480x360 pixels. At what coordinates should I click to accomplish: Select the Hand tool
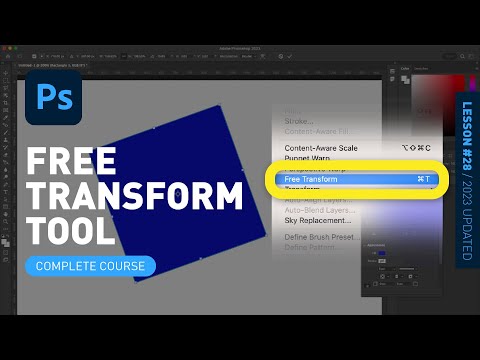[x=6, y=214]
